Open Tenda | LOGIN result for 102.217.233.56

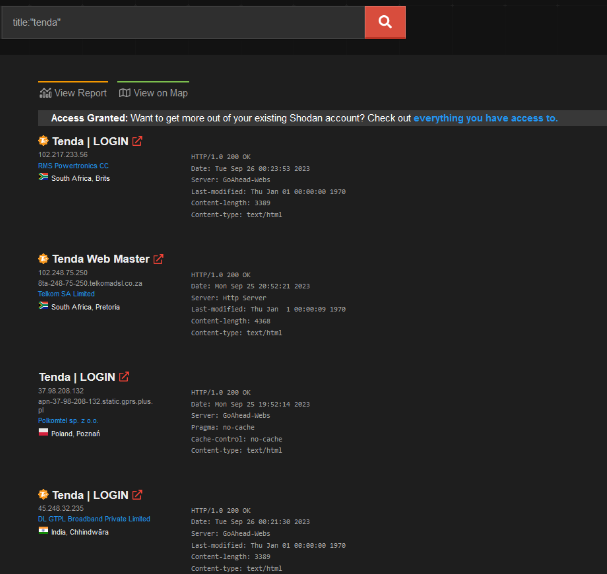click(x=90, y=141)
